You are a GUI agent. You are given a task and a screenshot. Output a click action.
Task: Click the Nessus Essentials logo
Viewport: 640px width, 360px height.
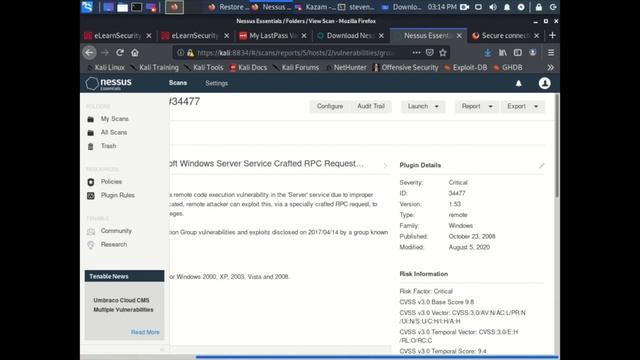109,83
